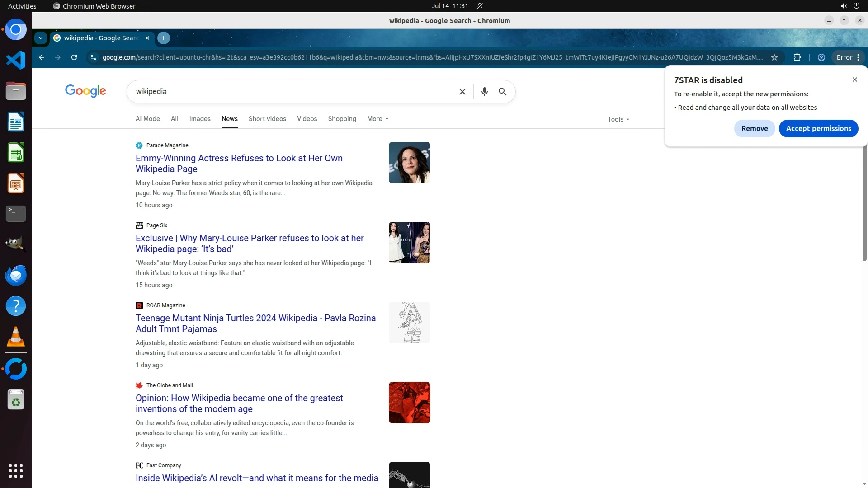Bookmark this page with the star icon
Image resolution: width=868 pixels, height=488 pixels.
click(774, 57)
